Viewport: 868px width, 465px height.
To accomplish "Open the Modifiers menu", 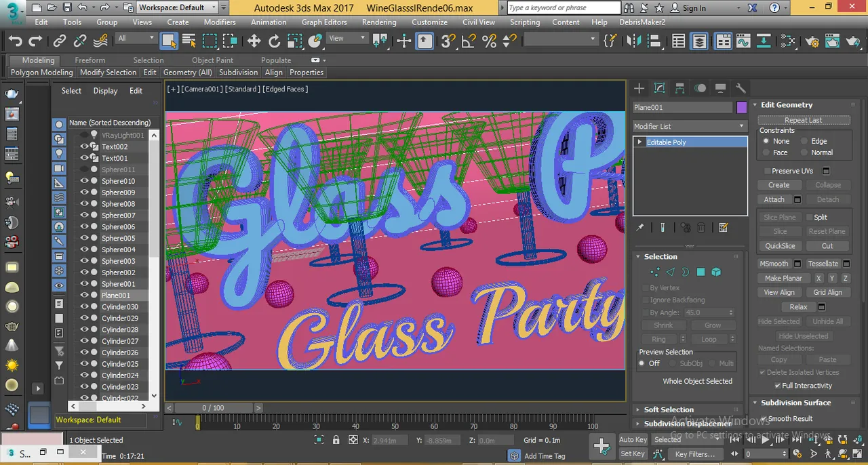I will click(220, 22).
